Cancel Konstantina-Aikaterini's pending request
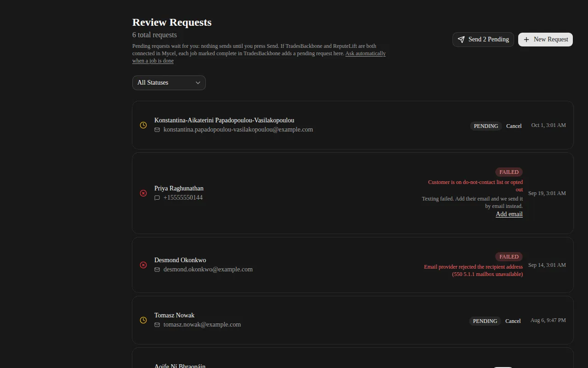Screen dimensions: 588x368 pyautogui.click(x=514, y=126)
